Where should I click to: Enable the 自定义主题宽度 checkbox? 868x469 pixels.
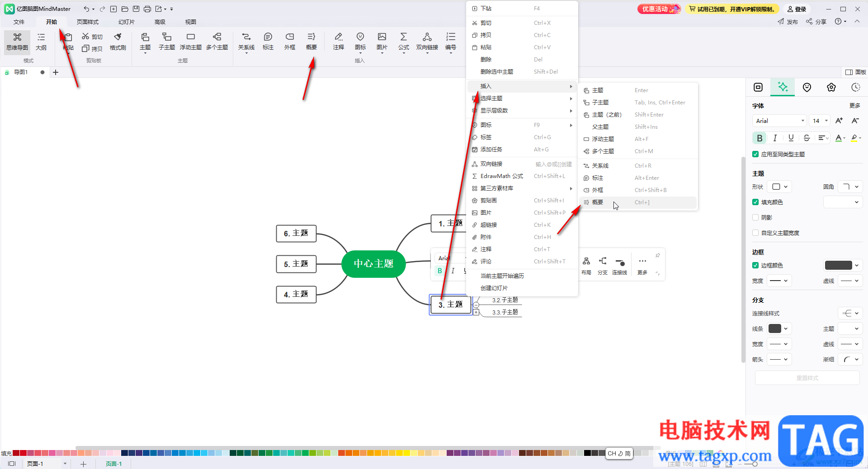tap(755, 233)
